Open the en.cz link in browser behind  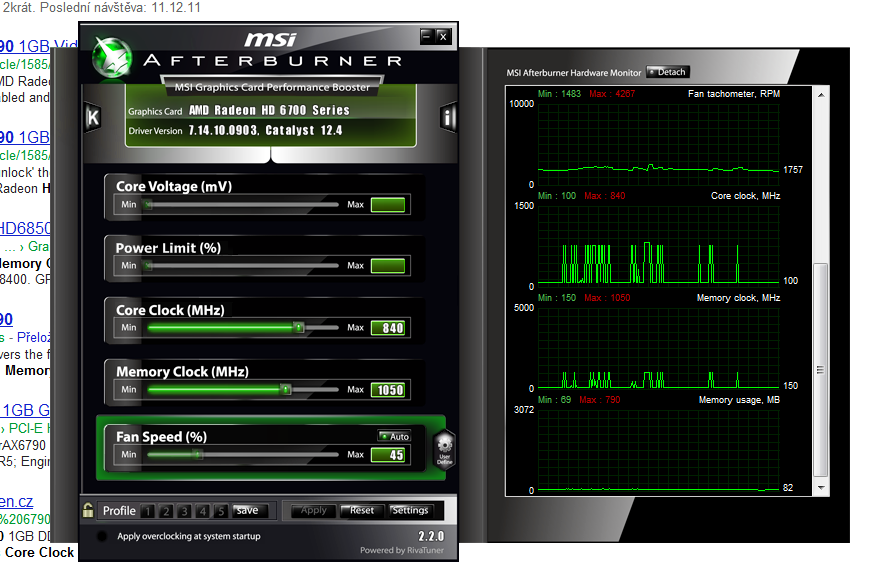click(16, 501)
